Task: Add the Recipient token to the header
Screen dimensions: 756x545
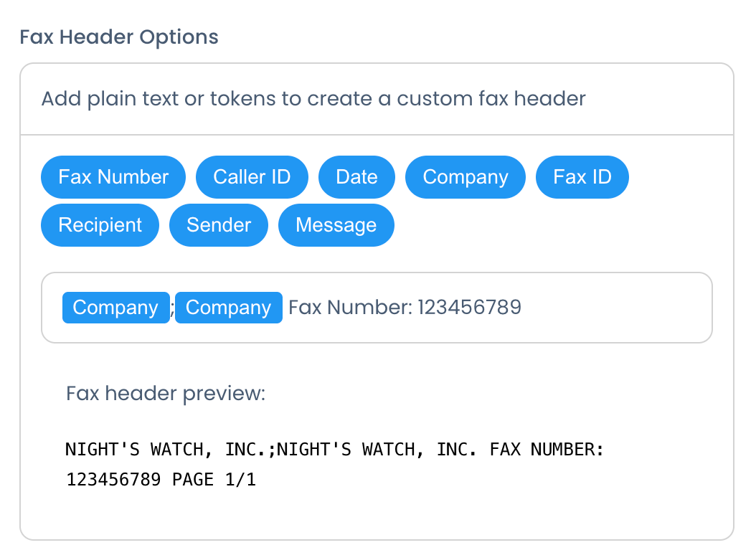Action: click(x=100, y=224)
